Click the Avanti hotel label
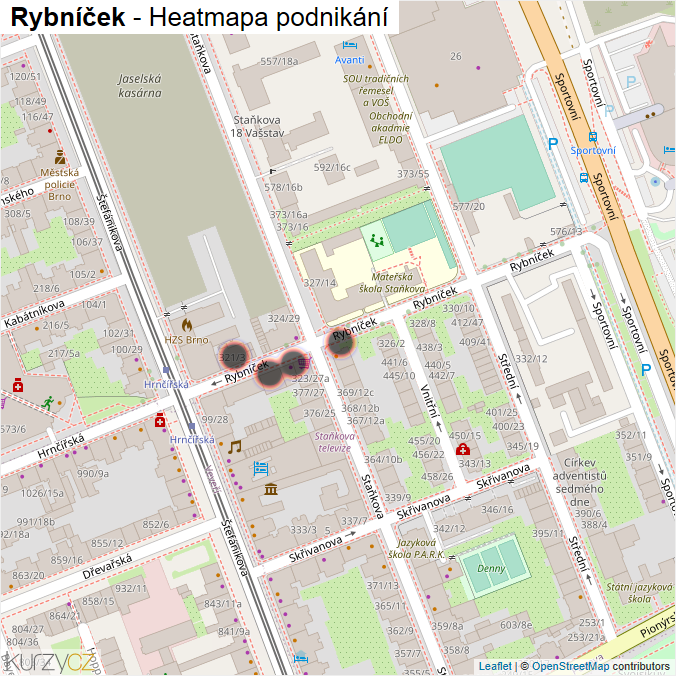676x676 pixels. (x=350, y=60)
